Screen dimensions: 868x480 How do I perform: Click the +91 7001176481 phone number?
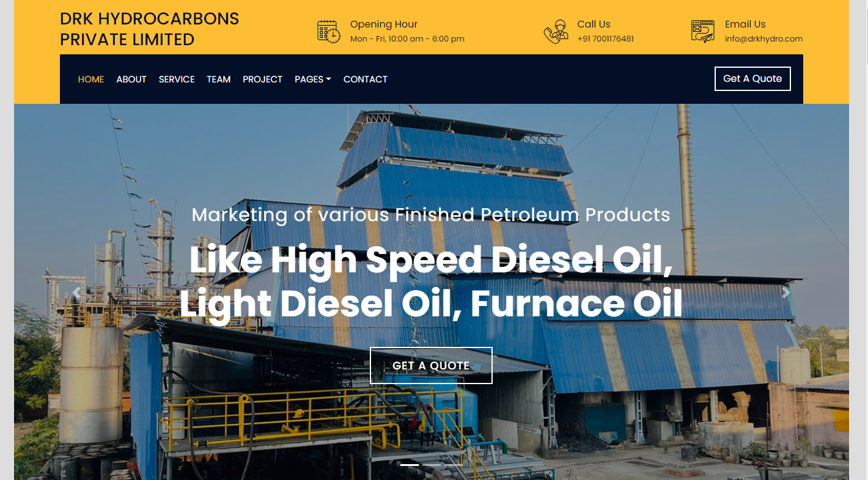coord(605,38)
